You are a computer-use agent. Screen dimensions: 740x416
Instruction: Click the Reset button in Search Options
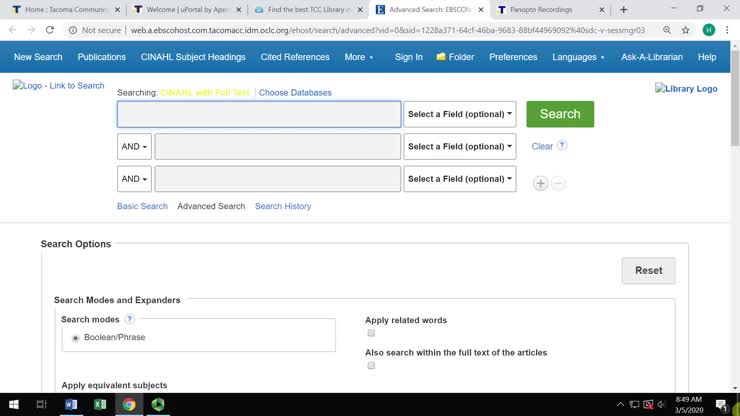648,271
